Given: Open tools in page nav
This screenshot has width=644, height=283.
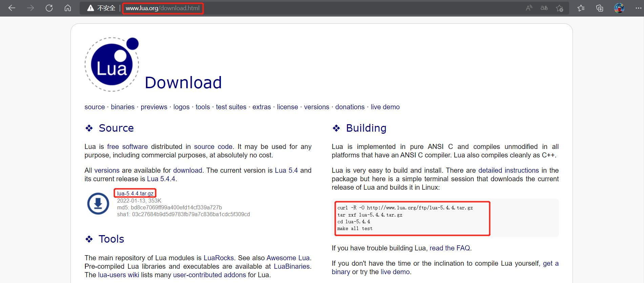Looking at the screenshot, I should click(203, 107).
